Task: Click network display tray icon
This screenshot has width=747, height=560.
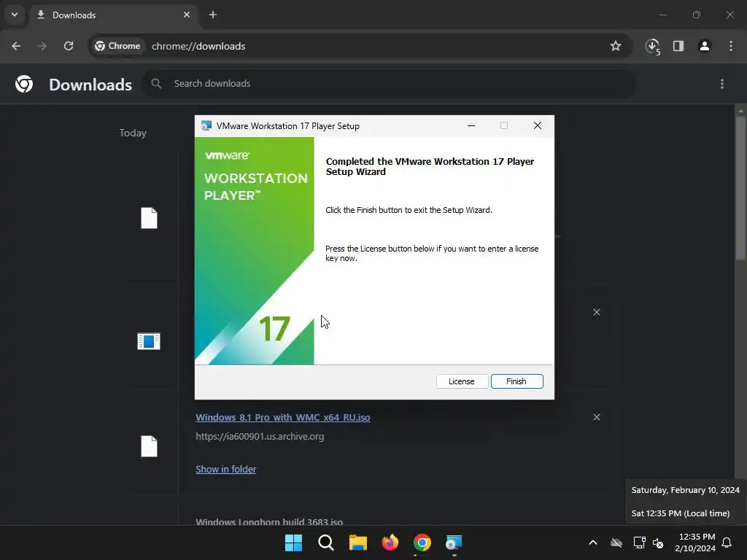Action: point(639,542)
